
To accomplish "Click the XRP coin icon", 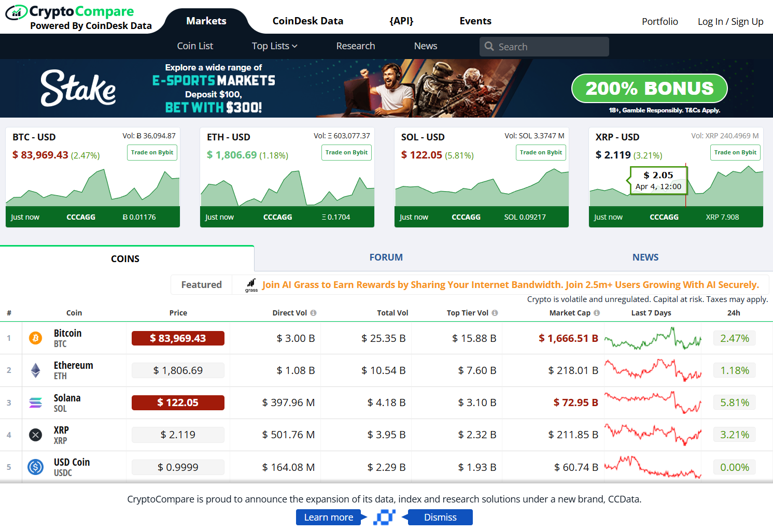I will point(35,435).
